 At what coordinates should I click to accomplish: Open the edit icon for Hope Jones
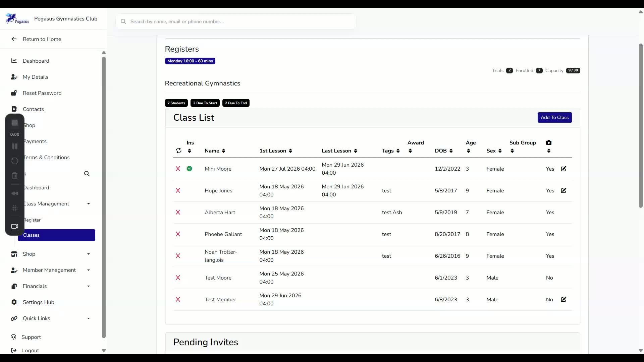[x=563, y=190]
